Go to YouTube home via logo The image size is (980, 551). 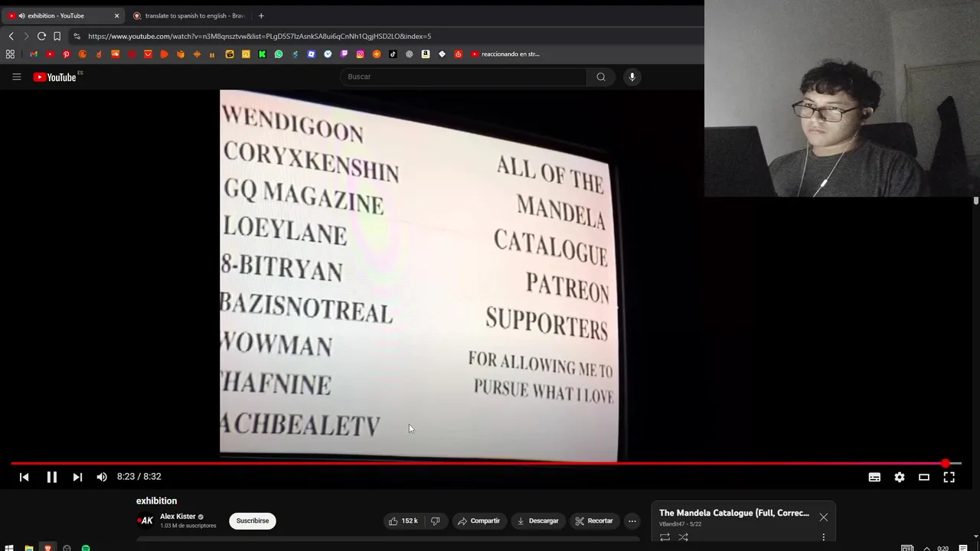coord(55,77)
